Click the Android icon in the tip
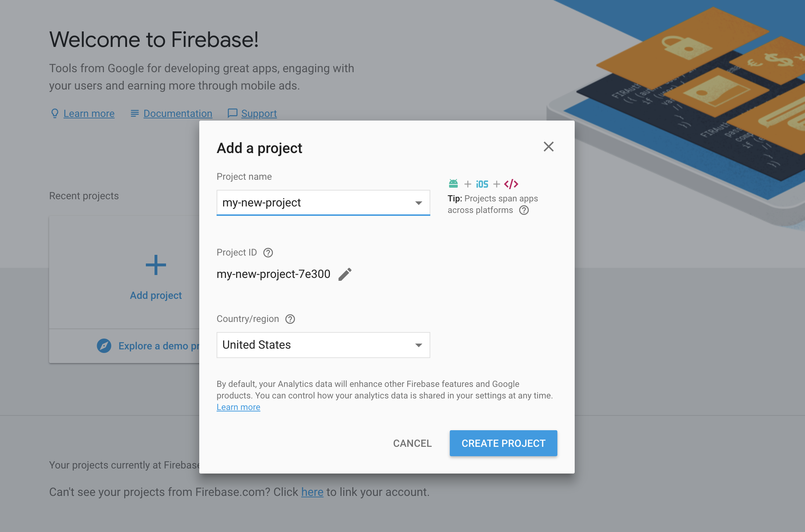 point(453,184)
